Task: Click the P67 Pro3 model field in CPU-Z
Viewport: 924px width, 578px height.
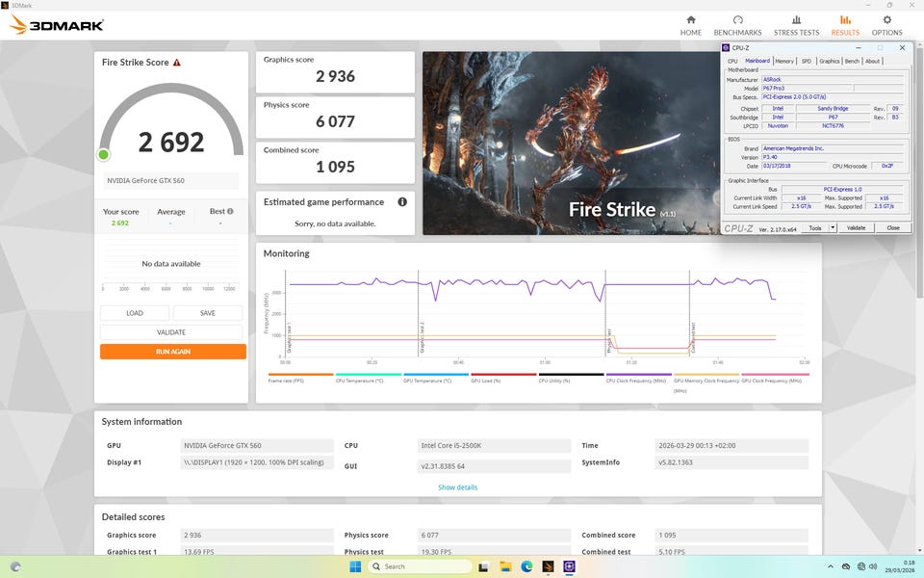Action: [807, 88]
